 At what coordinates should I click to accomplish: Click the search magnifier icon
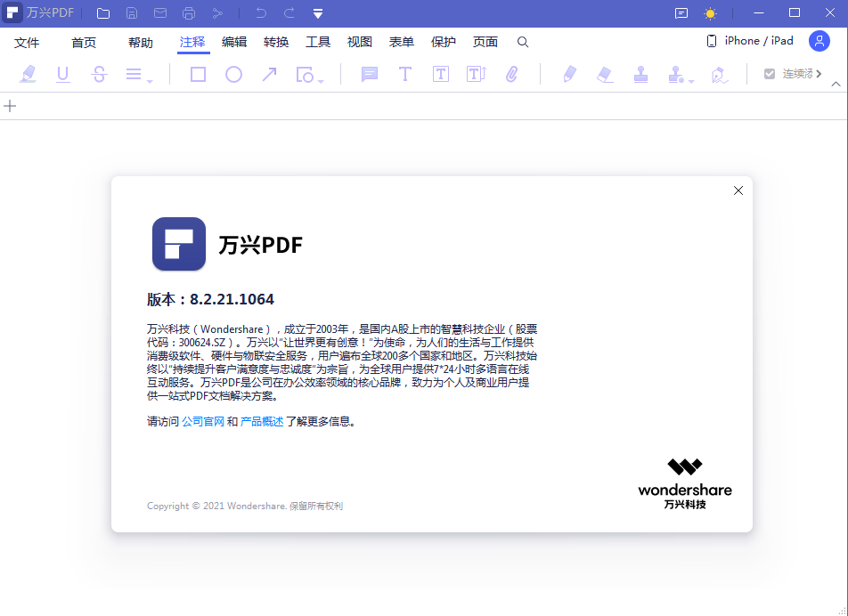(x=522, y=42)
